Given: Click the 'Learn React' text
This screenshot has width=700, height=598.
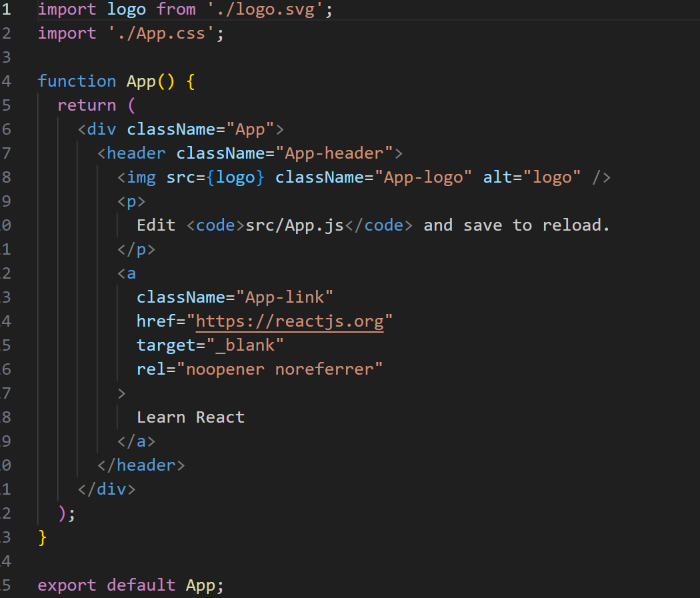Looking at the screenshot, I should pos(191,417).
